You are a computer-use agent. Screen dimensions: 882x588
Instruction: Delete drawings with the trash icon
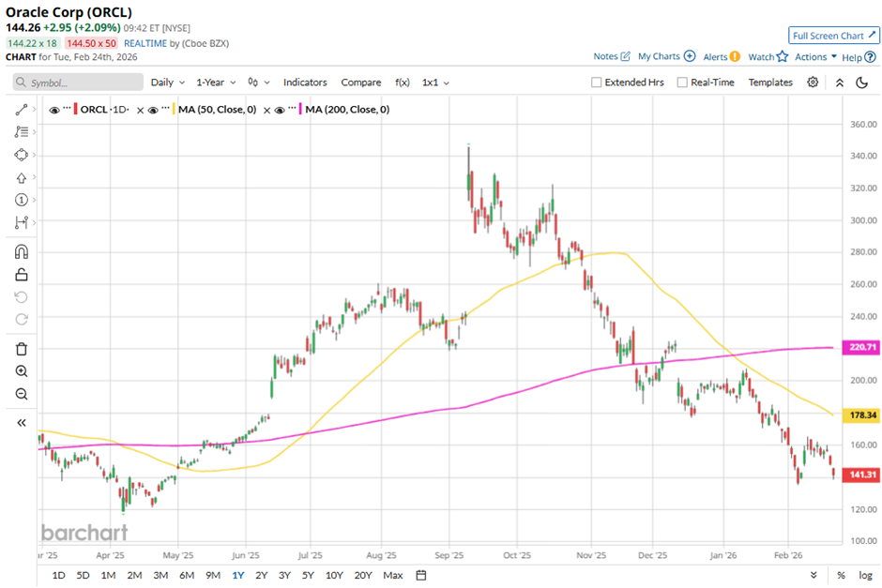[x=21, y=349]
